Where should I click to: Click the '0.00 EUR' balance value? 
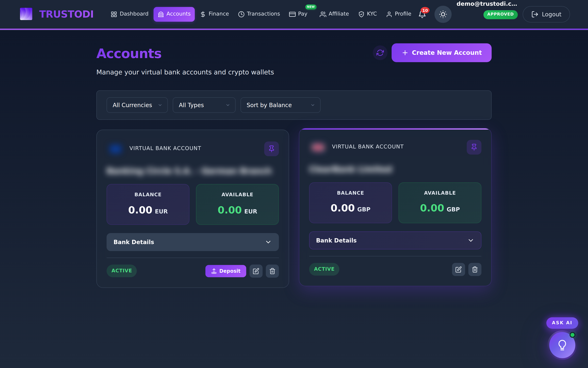[148, 210]
